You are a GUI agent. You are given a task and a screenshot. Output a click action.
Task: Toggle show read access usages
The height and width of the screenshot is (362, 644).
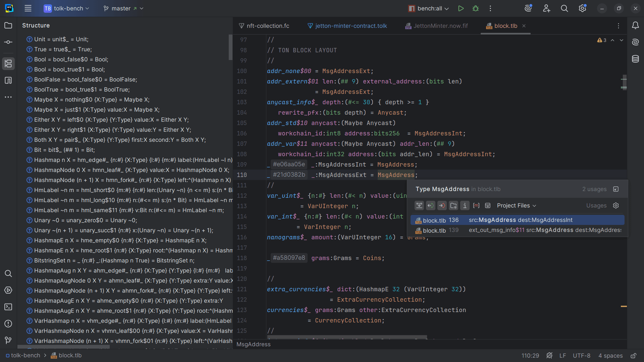(x=431, y=205)
